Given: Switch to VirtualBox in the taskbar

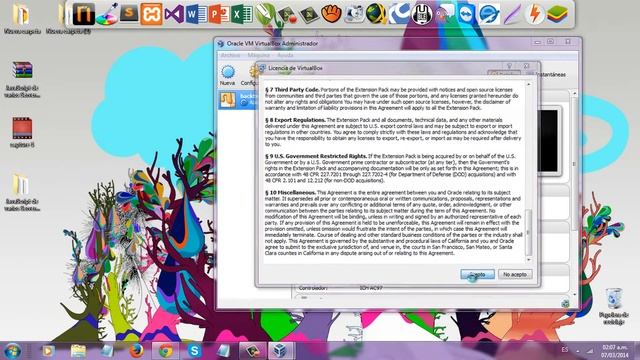Looking at the screenshot, I should coord(281,351).
